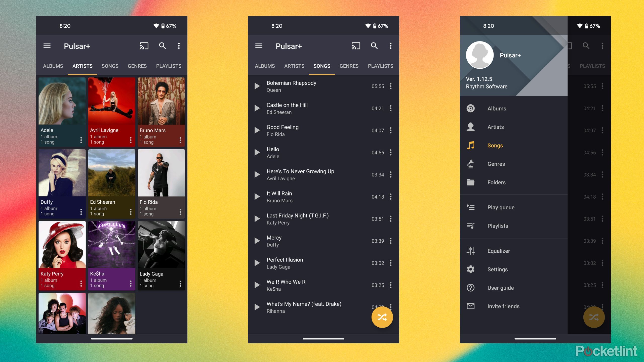
Task: Click the shuffle playback icon
Action: point(382,317)
